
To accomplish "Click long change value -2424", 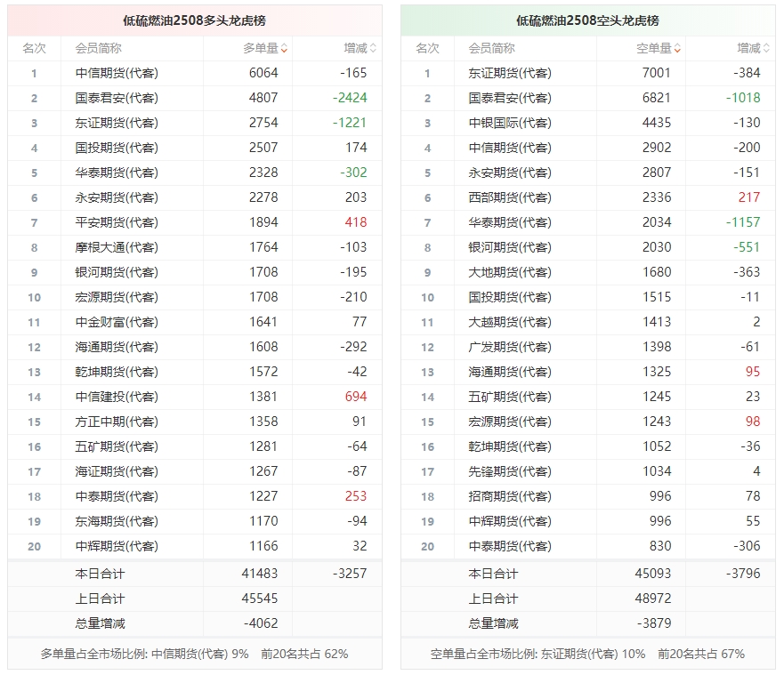I will 350,98.
